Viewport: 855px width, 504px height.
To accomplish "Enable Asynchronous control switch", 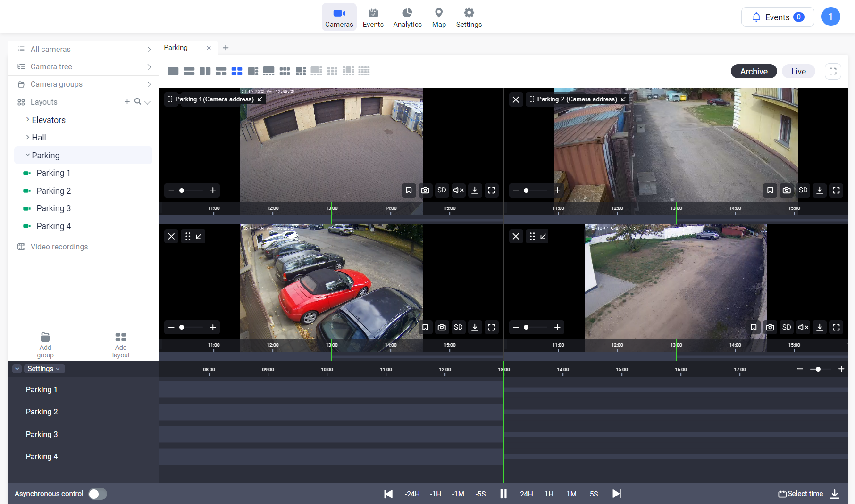I will [98, 494].
